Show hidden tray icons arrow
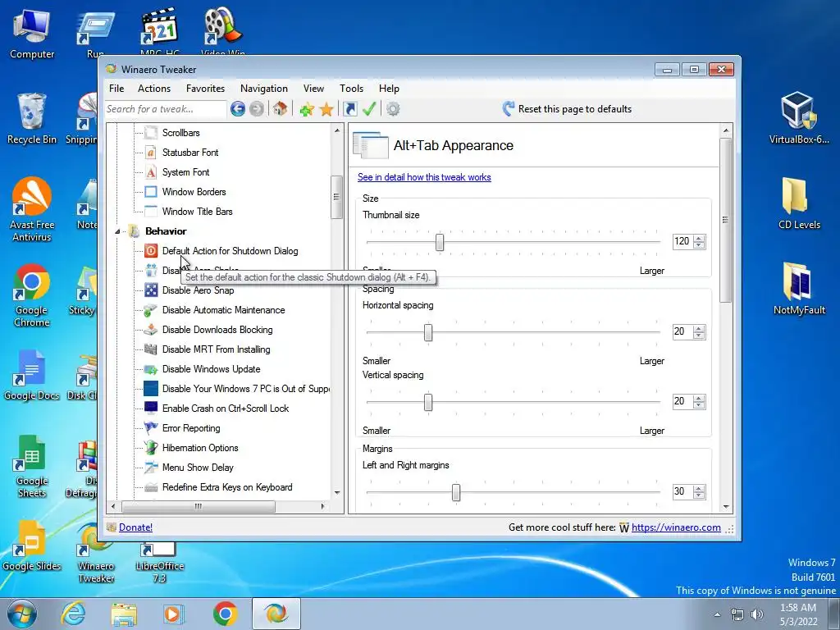This screenshot has width=840, height=630. coord(717,614)
